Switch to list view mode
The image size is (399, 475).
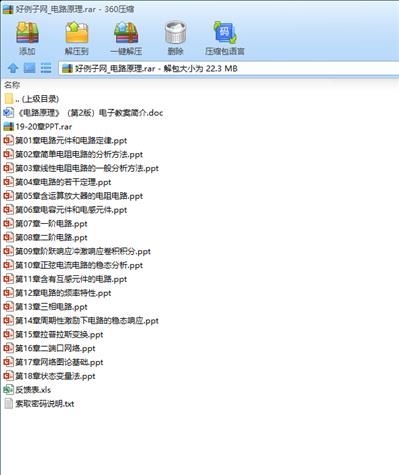pos(46,68)
